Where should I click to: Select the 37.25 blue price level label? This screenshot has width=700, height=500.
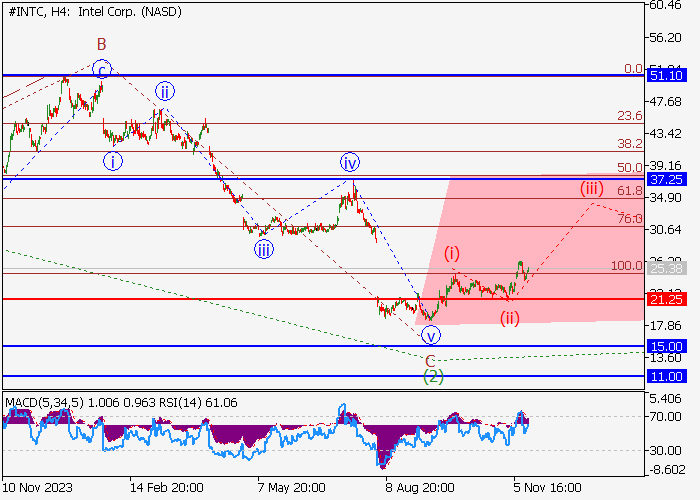[666, 179]
